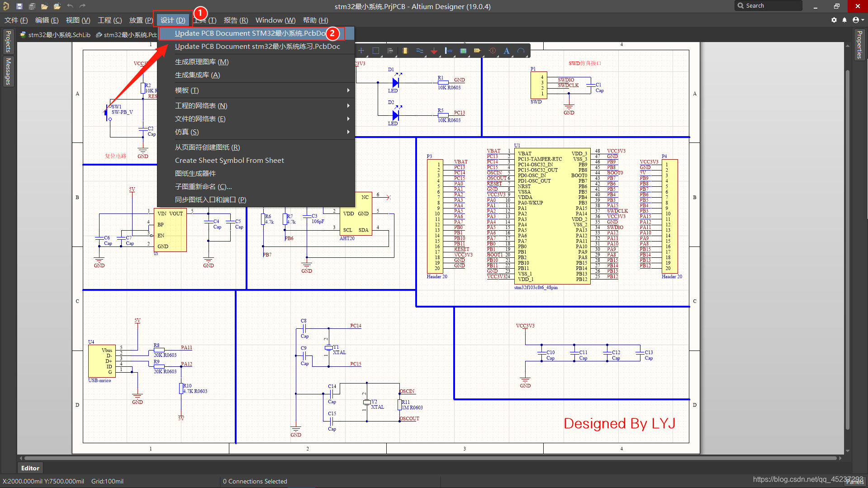Open the Align objects tool
This screenshot has height=488, width=868.
coord(390,51)
